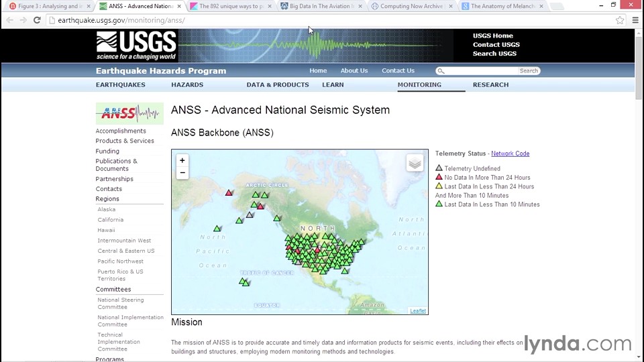Select the Hawaii region link
Image resolution: width=644 pixels, height=362 pixels.
pyautogui.click(x=107, y=230)
